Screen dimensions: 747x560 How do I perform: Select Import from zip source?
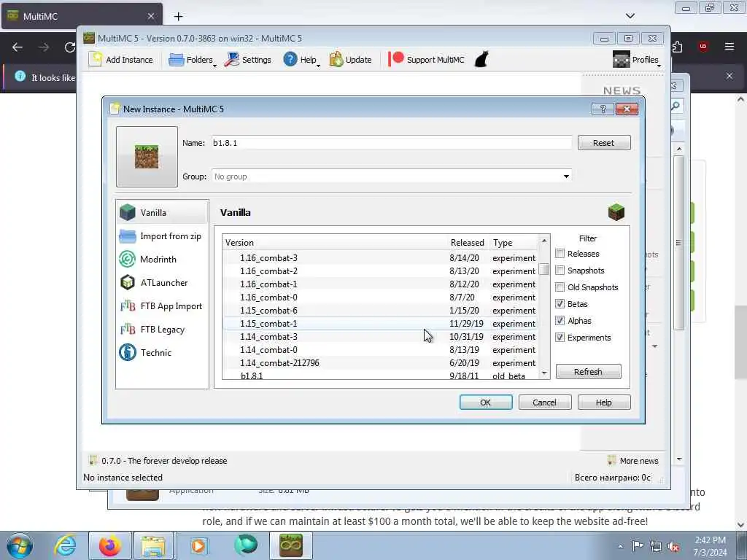[162, 236]
